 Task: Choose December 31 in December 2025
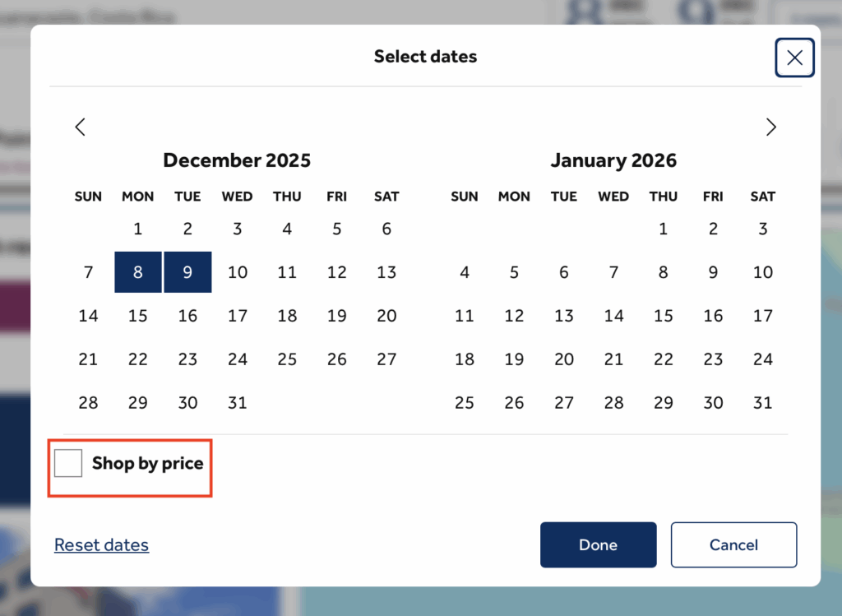coord(237,402)
